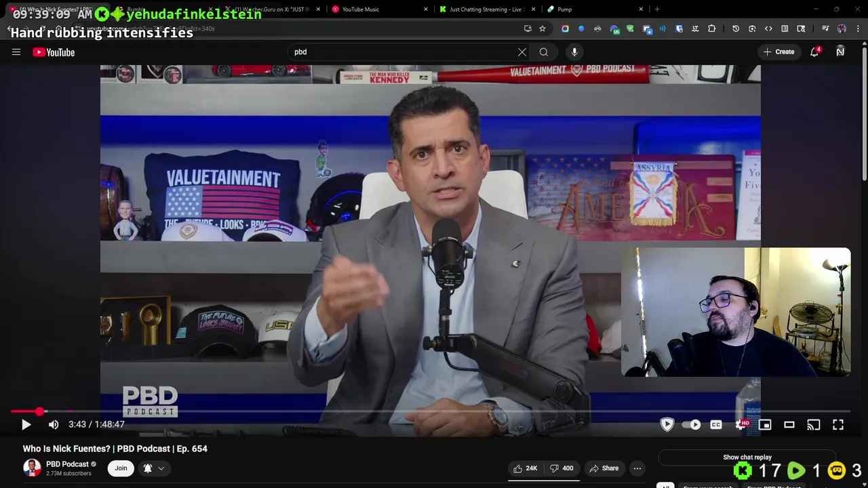Open YouTube notifications bell

click(815, 52)
